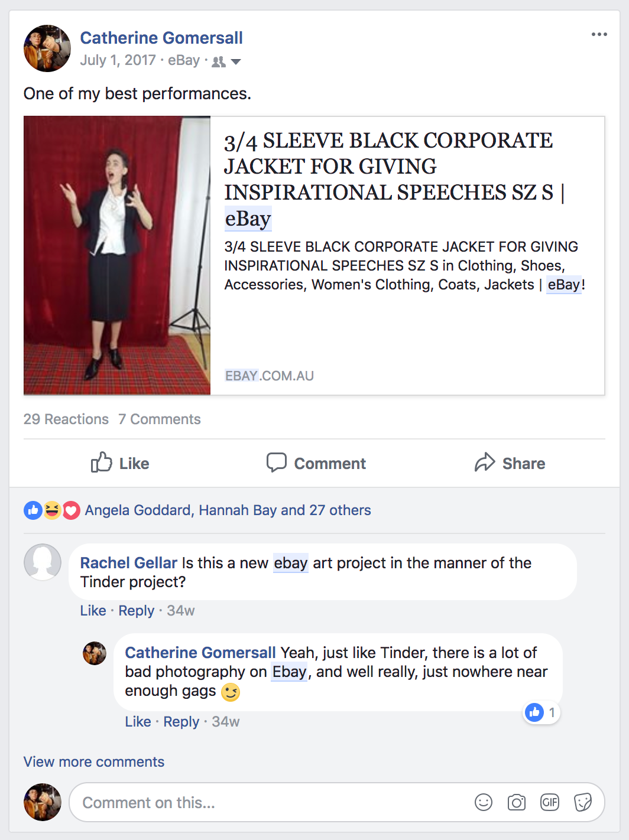Viewport: 629px width, 840px height.
Task: Click the Comment speech bubble button
Action: [316, 463]
